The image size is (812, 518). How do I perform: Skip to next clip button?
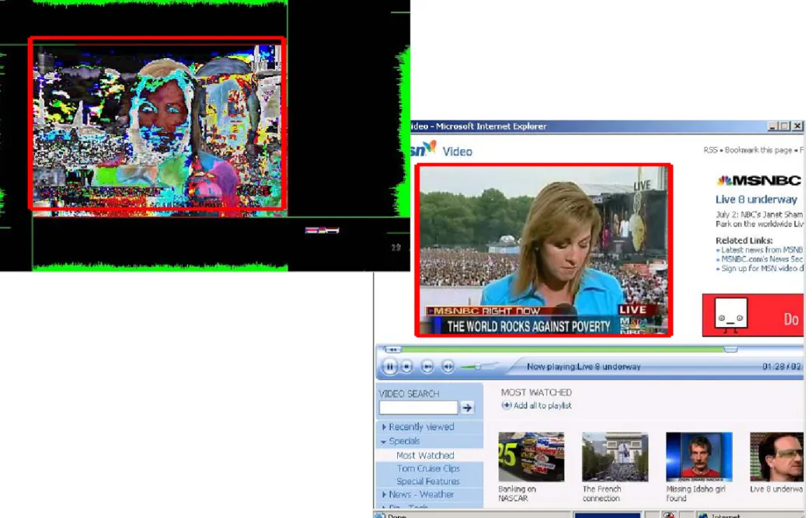tap(427, 367)
